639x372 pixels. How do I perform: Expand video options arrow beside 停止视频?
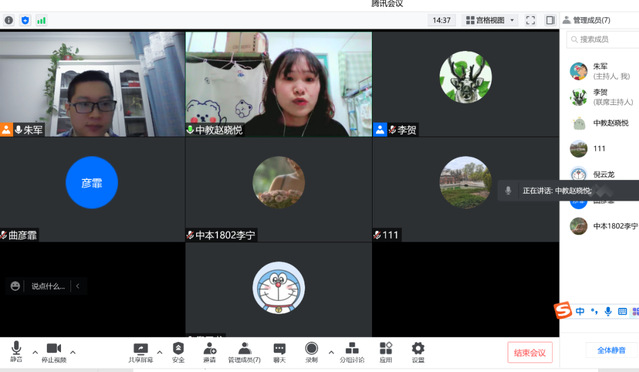(x=73, y=352)
